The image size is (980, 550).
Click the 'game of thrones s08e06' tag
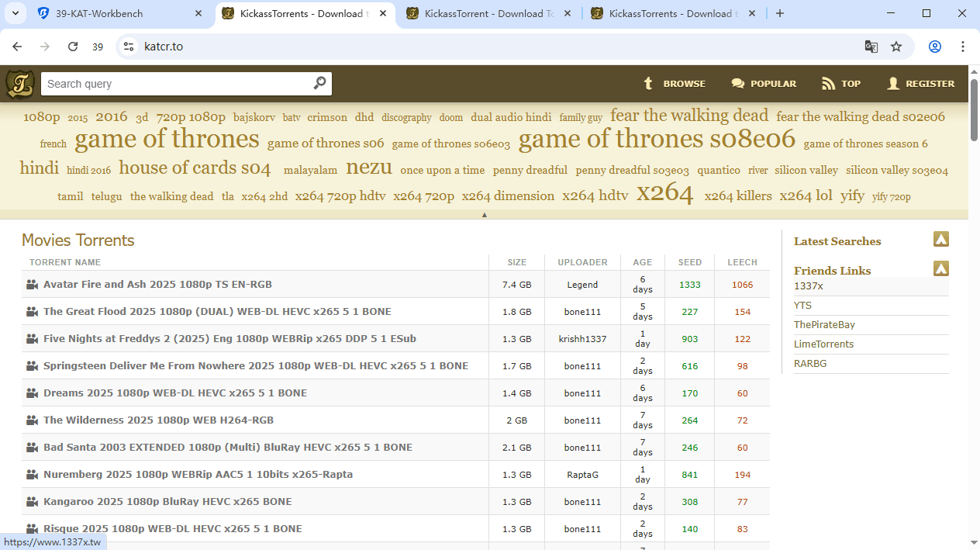coord(657,139)
